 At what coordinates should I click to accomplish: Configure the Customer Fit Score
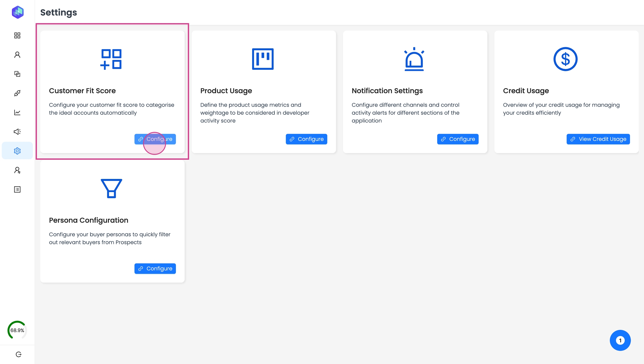(x=155, y=139)
